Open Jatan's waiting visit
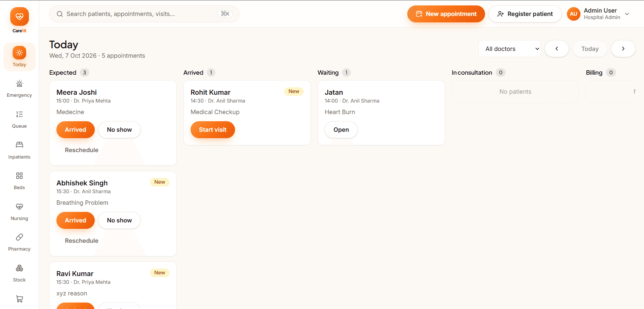The width and height of the screenshot is (644, 309). click(341, 130)
